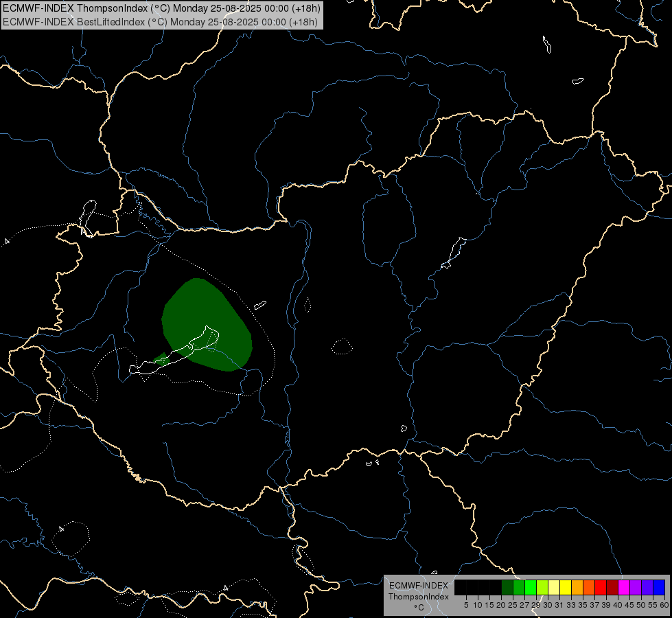Pick the magenta 40–45 legend swatch
The image size is (672, 618).
coord(624,587)
